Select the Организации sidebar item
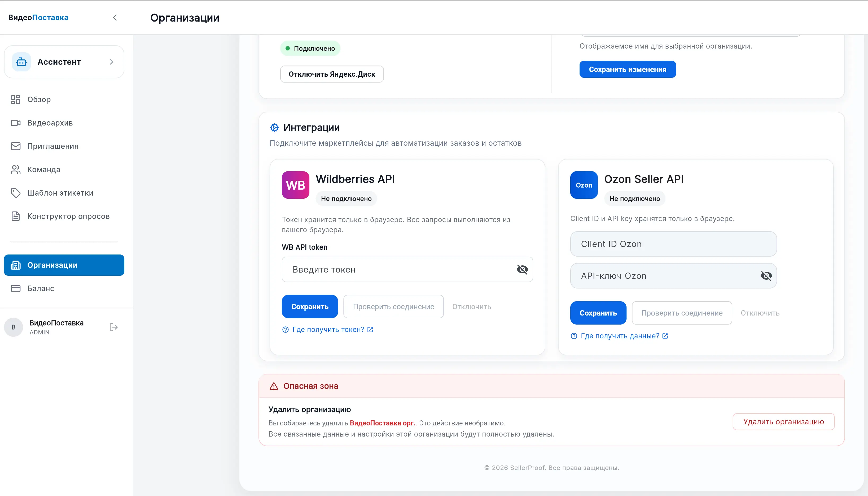Image resolution: width=868 pixels, height=496 pixels. tap(64, 265)
